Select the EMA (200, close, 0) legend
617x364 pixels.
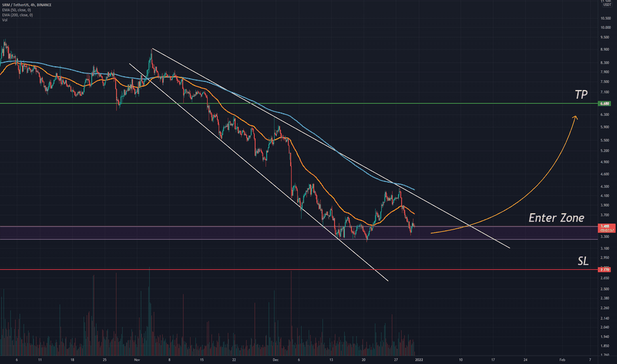18,15
